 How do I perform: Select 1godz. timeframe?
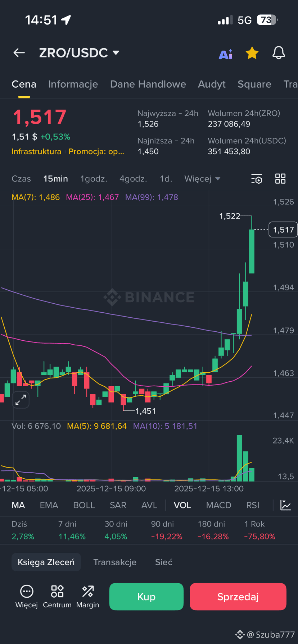(94, 179)
